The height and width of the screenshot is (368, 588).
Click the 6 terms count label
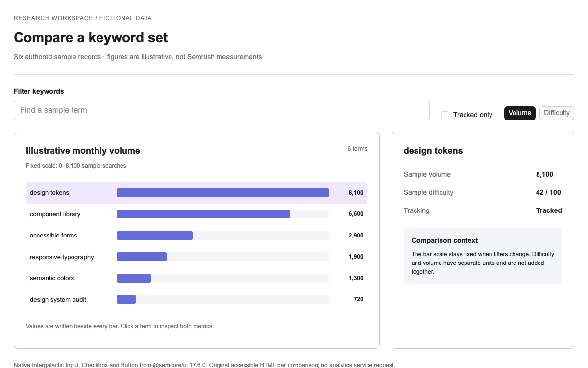coord(358,149)
